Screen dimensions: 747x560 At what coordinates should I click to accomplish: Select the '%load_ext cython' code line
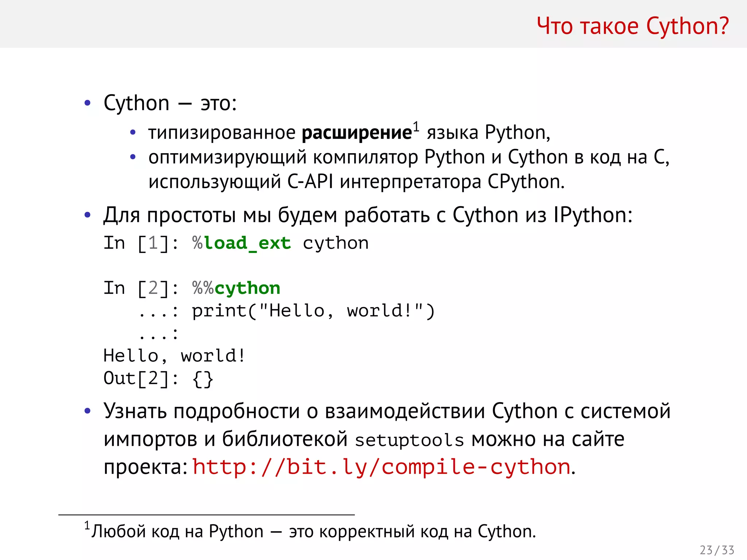(x=280, y=243)
